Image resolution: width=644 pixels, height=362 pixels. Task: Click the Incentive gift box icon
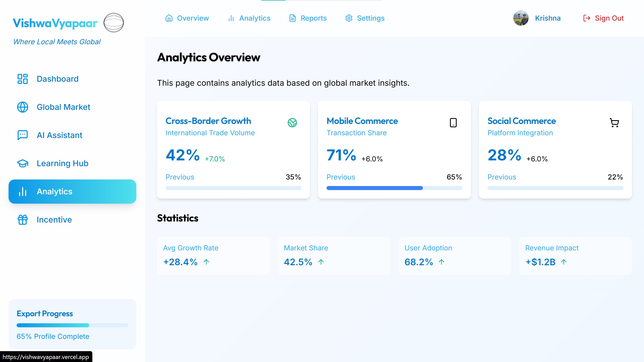coord(22,220)
